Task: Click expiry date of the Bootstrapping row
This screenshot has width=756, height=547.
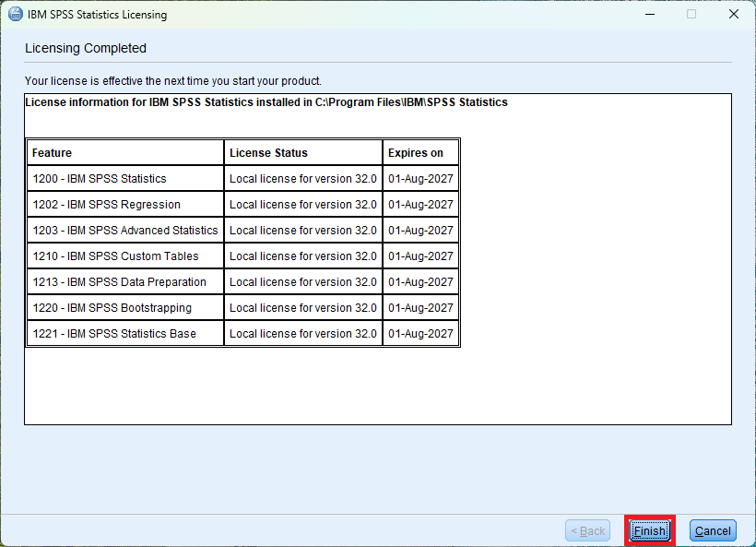Action: click(421, 308)
